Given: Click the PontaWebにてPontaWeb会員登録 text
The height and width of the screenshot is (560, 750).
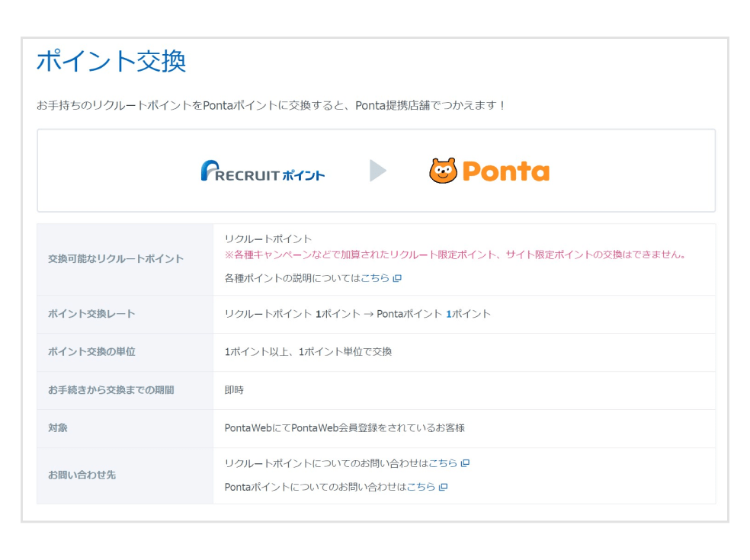Looking at the screenshot, I should click(x=345, y=427).
